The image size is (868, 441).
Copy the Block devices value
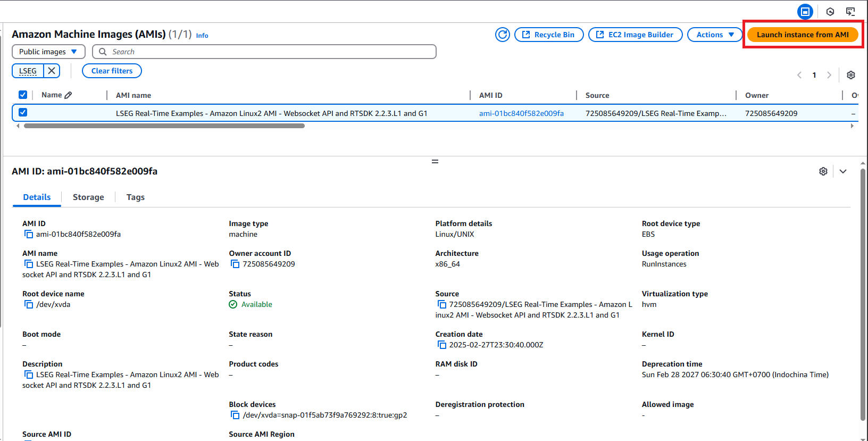pyautogui.click(x=235, y=415)
